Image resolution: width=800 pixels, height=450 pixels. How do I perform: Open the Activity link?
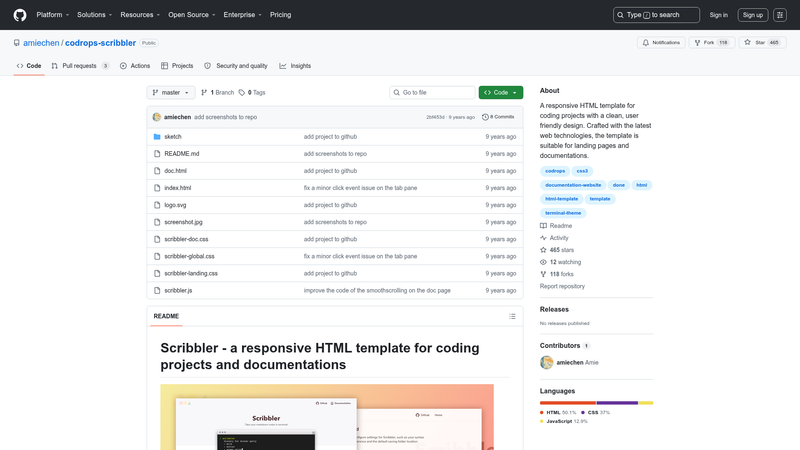click(554, 238)
